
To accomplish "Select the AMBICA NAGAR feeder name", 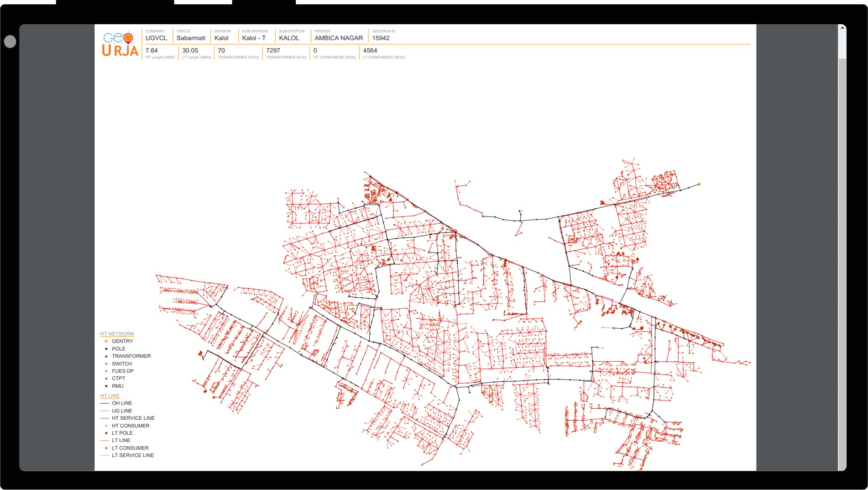I will coord(338,38).
